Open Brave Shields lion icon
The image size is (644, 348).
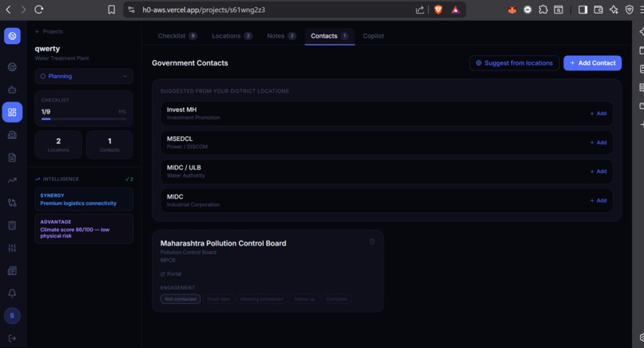tap(438, 10)
